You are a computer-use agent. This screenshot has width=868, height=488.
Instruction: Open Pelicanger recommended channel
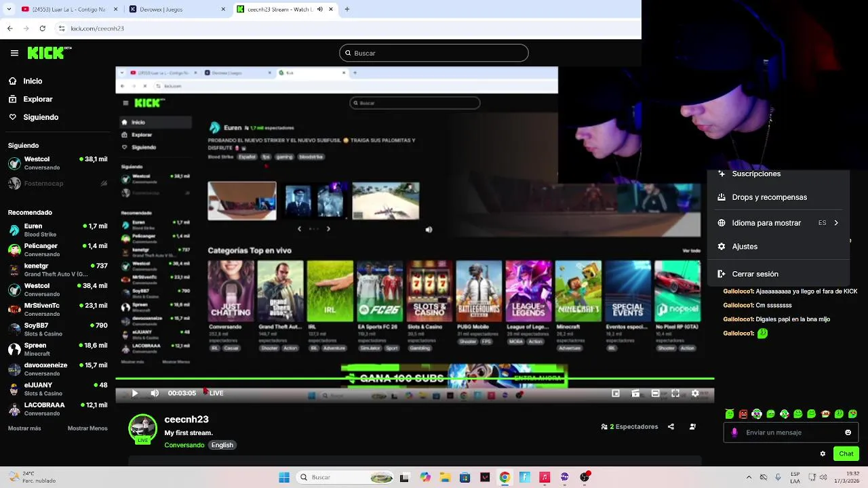58,250
